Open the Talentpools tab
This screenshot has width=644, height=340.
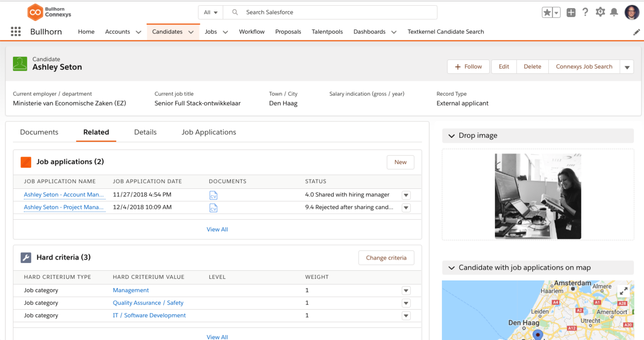pos(327,32)
